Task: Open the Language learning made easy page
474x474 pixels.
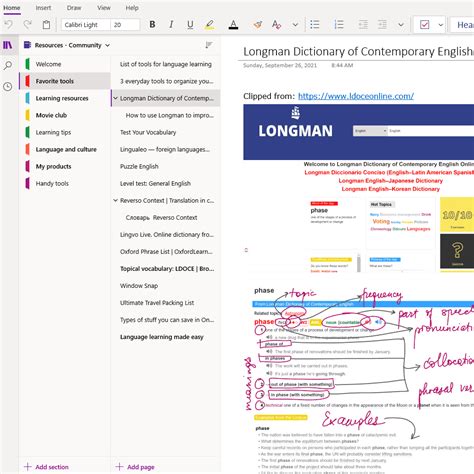Action: click(x=165, y=337)
